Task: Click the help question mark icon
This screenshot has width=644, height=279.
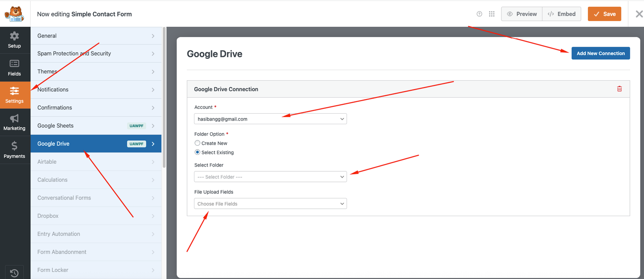Action: click(x=479, y=14)
